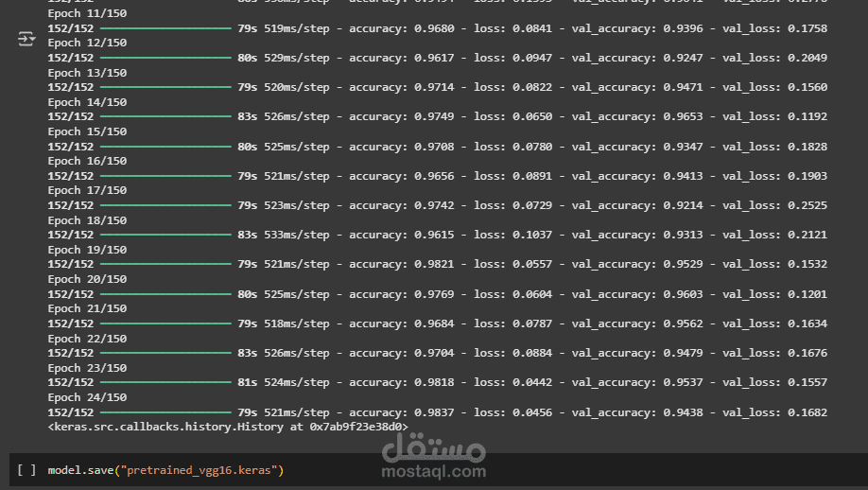This screenshot has height=490, width=868.
Task: Run the model.save code cell
Action: pos(26,470)
